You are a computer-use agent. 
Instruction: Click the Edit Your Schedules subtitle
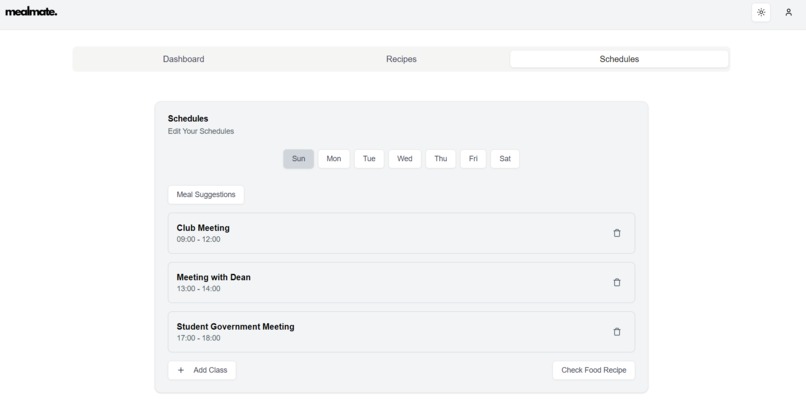(201, 132)
